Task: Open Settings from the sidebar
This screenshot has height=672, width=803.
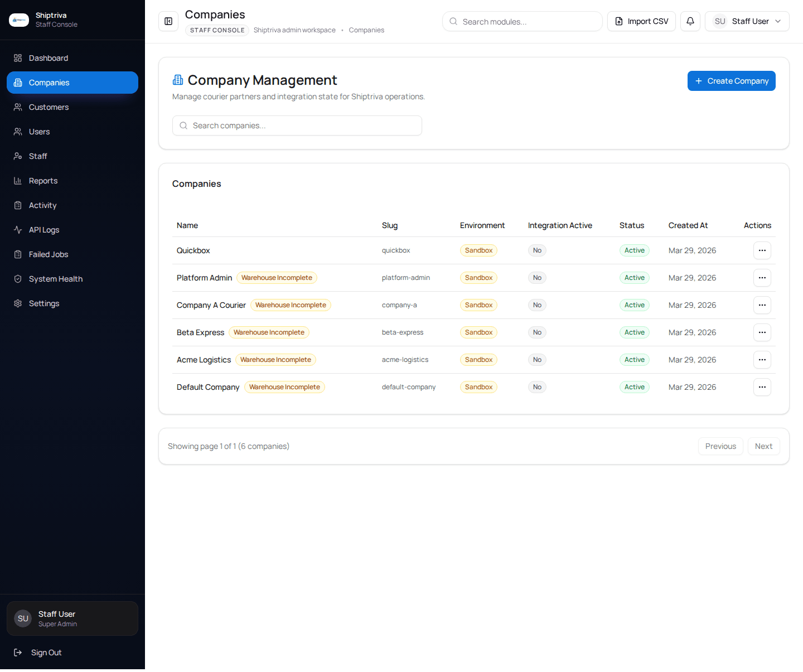Action: 43,303
